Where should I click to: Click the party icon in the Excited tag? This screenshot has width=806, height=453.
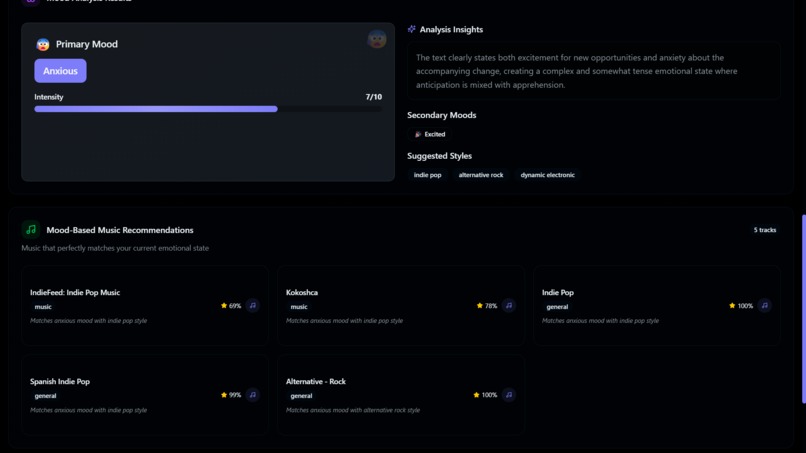[418, 134]
